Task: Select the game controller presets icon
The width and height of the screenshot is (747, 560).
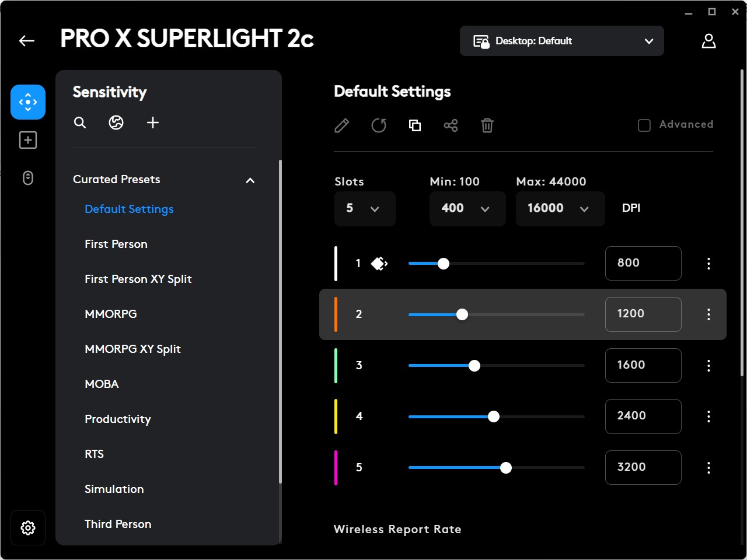Action: [x=116, y=123]
